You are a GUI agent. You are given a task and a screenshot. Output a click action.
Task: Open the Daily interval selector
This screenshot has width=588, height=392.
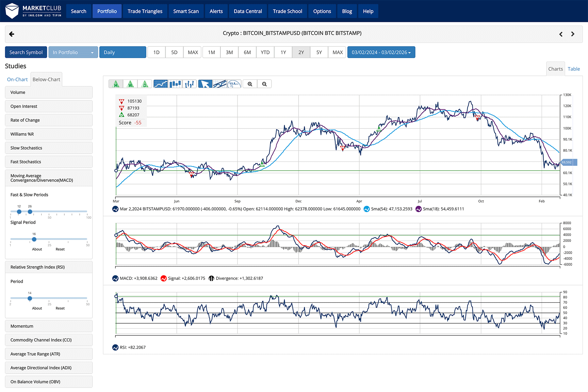(x=123, y=52)
